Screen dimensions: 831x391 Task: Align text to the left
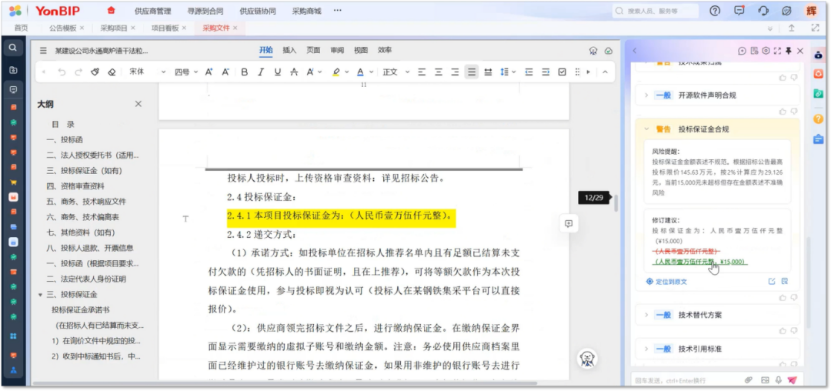click(x=422, y=72)
